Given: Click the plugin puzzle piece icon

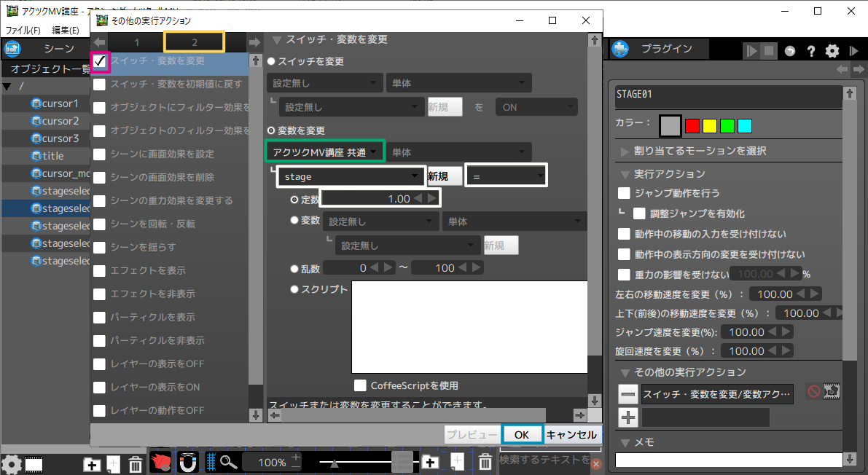Looking at the screenshot, I should pos(620,49).
